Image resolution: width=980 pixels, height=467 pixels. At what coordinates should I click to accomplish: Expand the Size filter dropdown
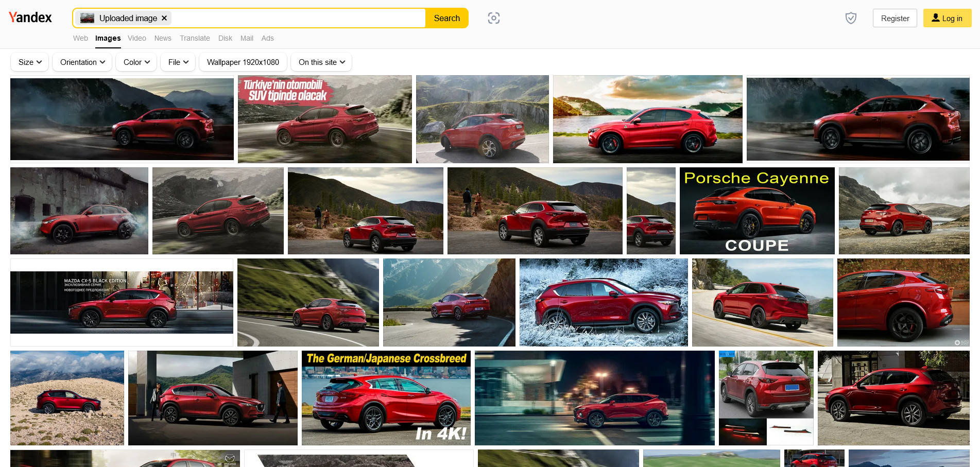[30, 62]
